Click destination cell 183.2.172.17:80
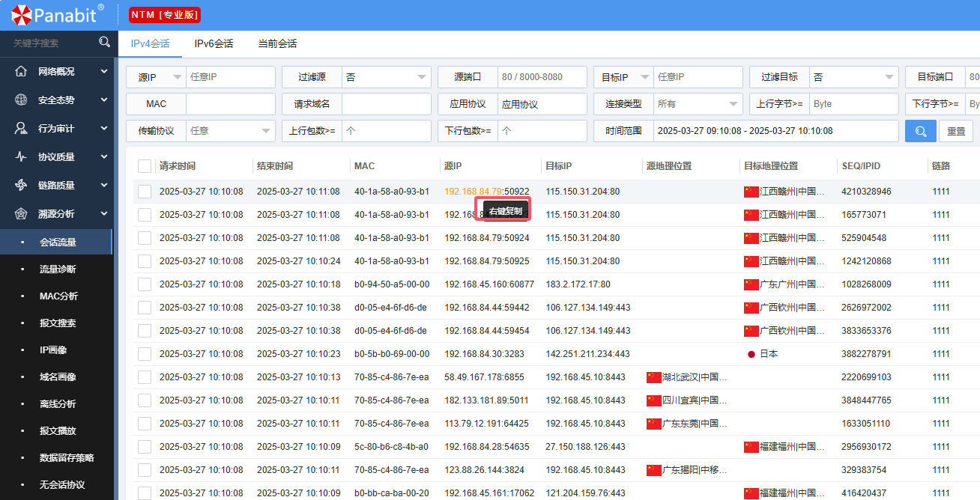This screenshot has width=980, height=500. point(578,284)
